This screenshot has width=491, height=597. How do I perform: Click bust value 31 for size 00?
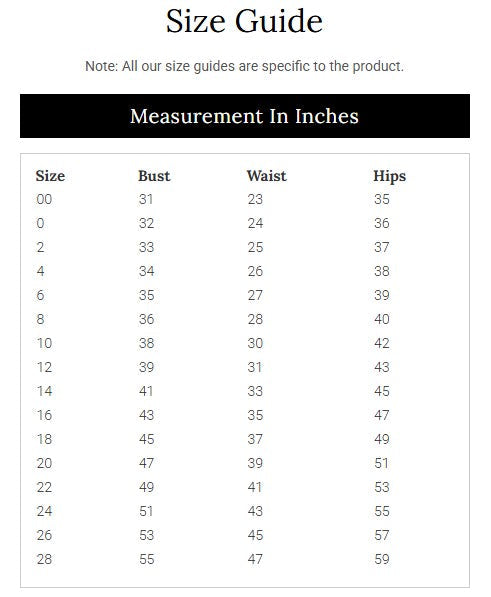[x=146, y=199]
